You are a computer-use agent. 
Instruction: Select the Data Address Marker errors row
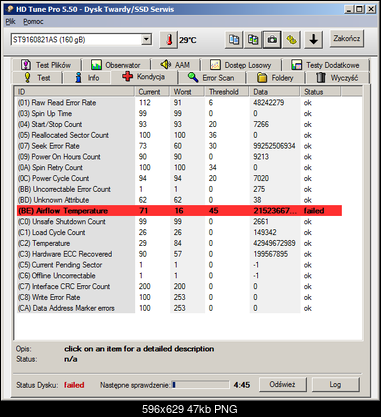(x=179, y=308)
